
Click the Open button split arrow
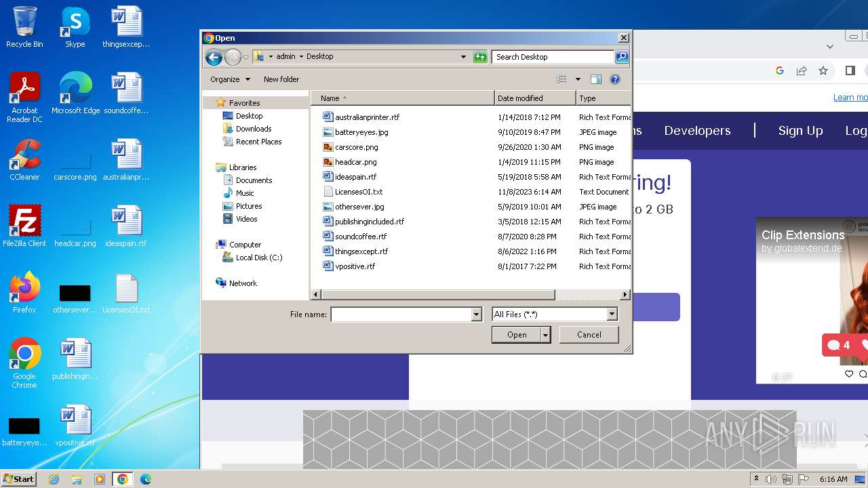pyautogui.click(x=545, y=335)
